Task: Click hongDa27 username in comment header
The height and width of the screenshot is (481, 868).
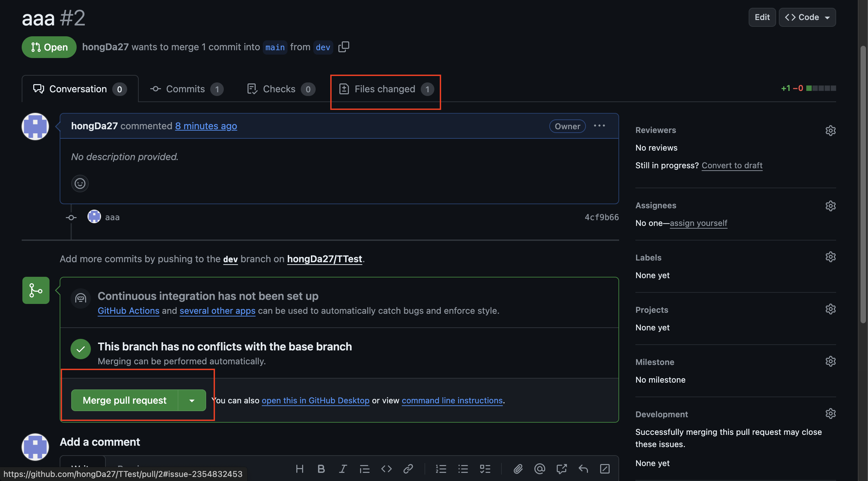Action: [x=94, y=126]
